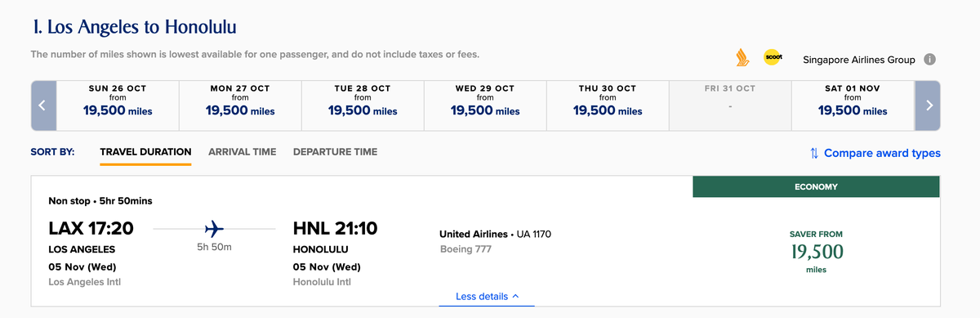Image resolution: width=980 pixels, height=318 pixels.
Task: Choose Saver from 19,500 miles fare
Action: [816, 252]
